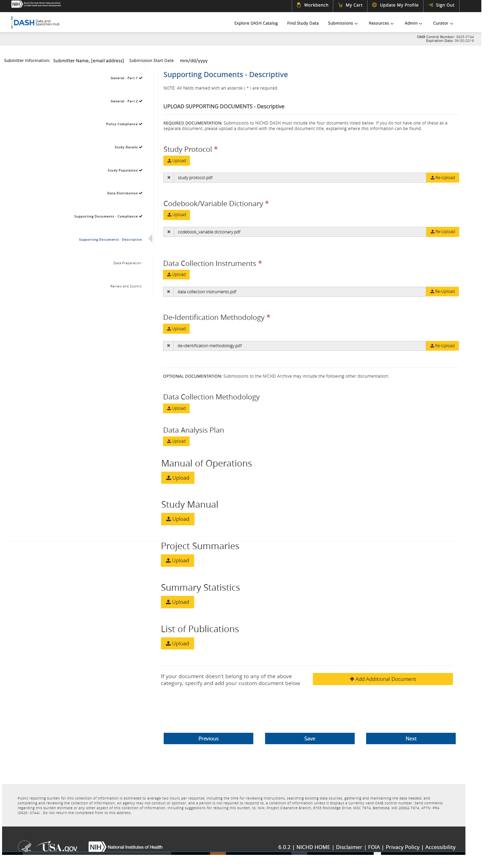The height and width of the screenshot is (868, 490).
Task: Go to Data Preparation step
Action: point(127,263)
